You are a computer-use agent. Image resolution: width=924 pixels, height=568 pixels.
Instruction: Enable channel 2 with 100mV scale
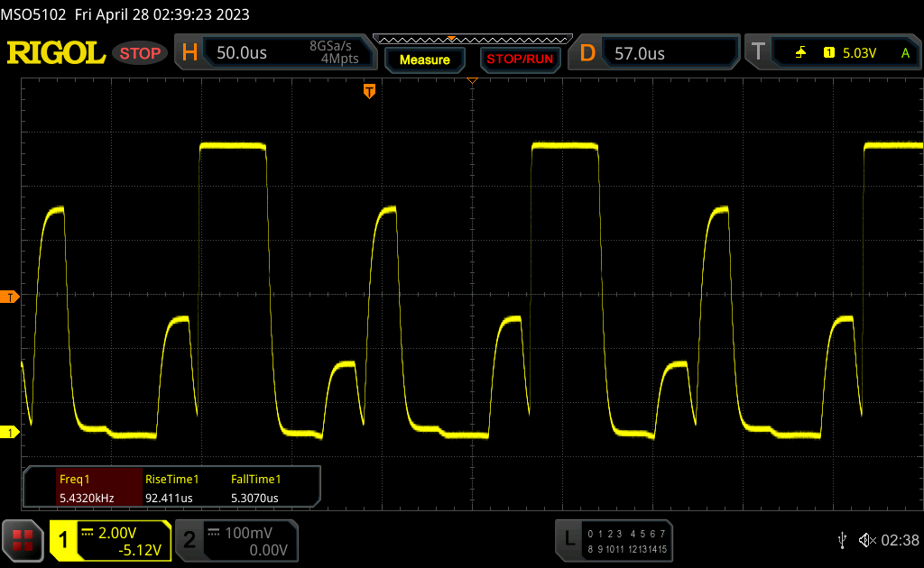coord(235,540)
